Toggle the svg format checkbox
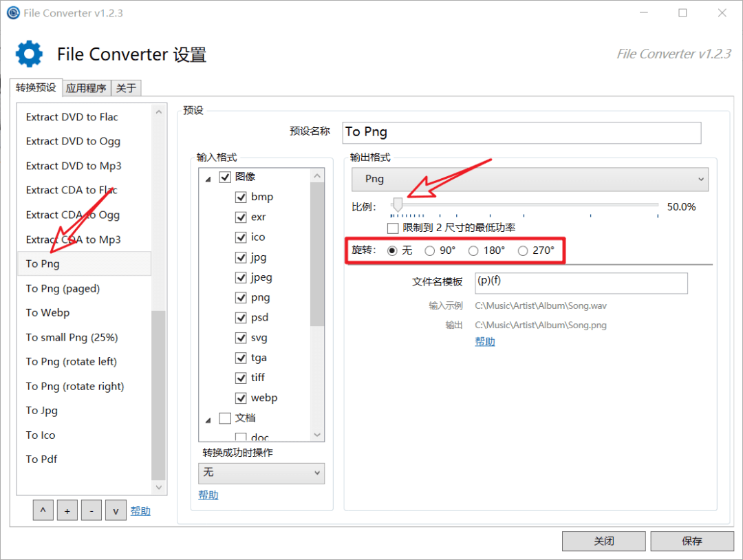The height and width of the screenshot is (560, 743). (241, 338)
